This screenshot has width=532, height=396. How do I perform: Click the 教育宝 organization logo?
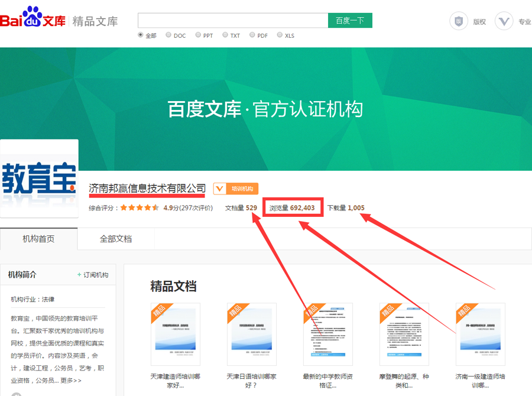tap(39, 178)
